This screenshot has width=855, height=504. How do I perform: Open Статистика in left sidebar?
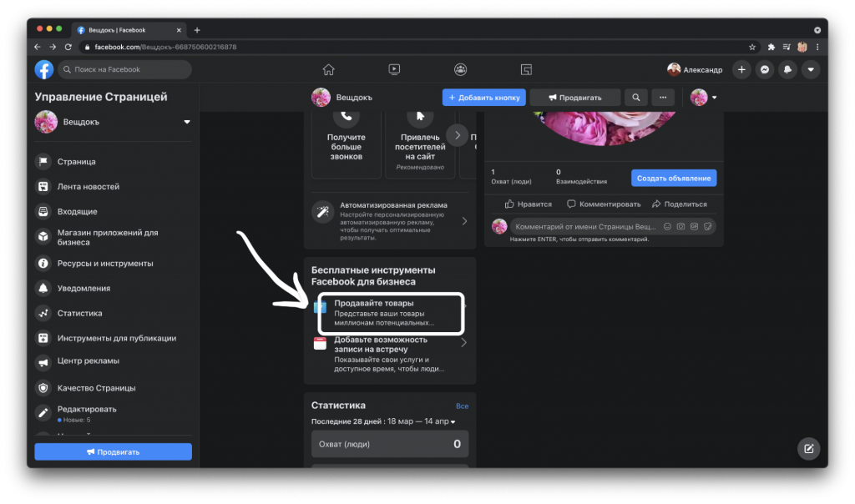coord(113,313)
